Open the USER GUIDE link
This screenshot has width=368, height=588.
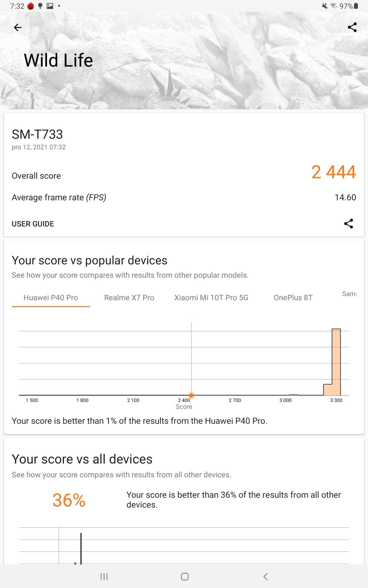(33, 224)
